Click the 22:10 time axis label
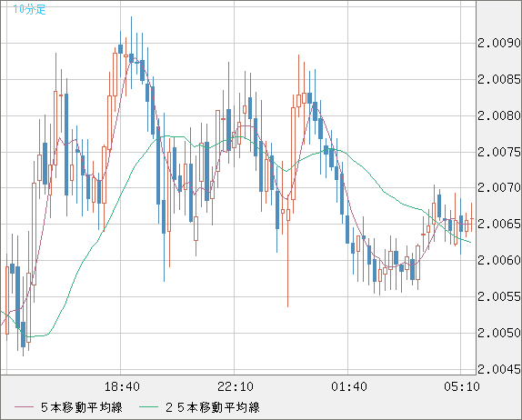The width and height of the screenshot is (522, 420). click(236, 386)
